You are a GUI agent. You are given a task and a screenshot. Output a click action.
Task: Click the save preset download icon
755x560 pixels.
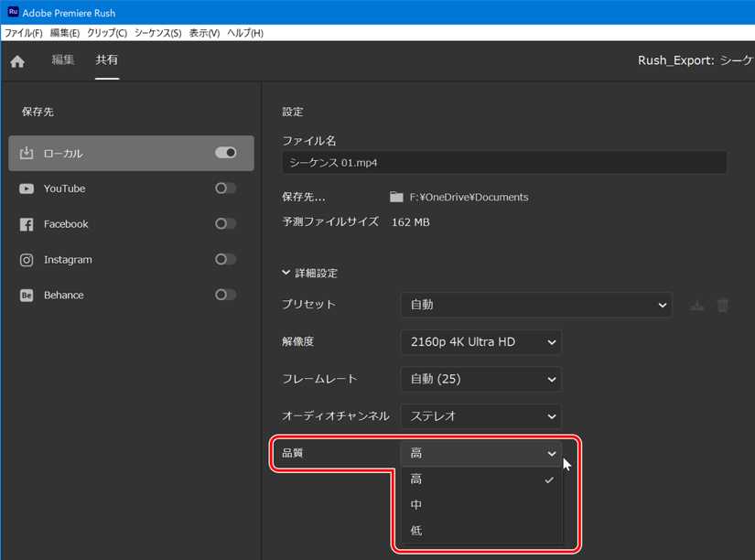tap(697, 305)
